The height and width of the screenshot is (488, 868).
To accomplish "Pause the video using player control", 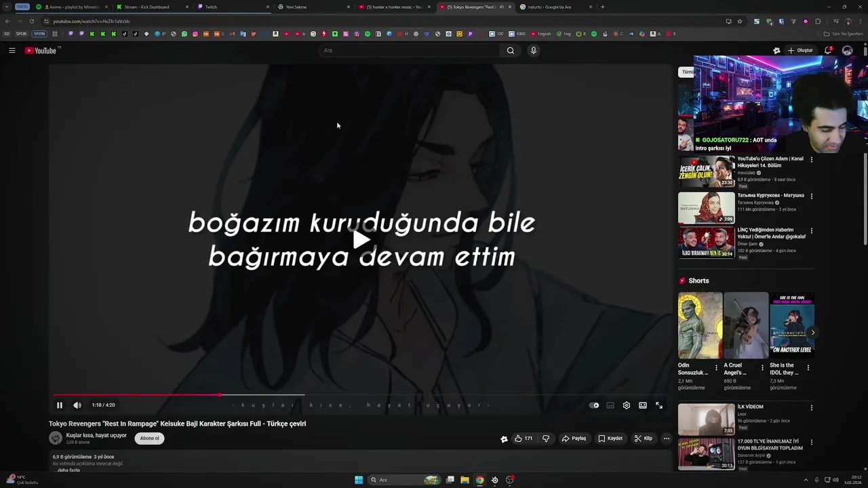I will [x=60, y=405].
